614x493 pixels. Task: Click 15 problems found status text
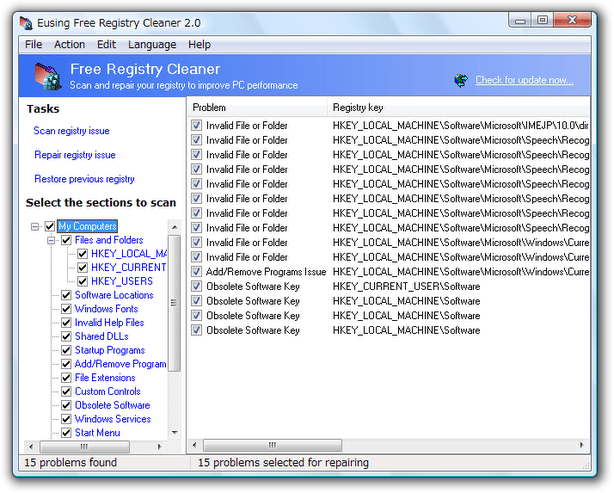[x=70, y=462]
